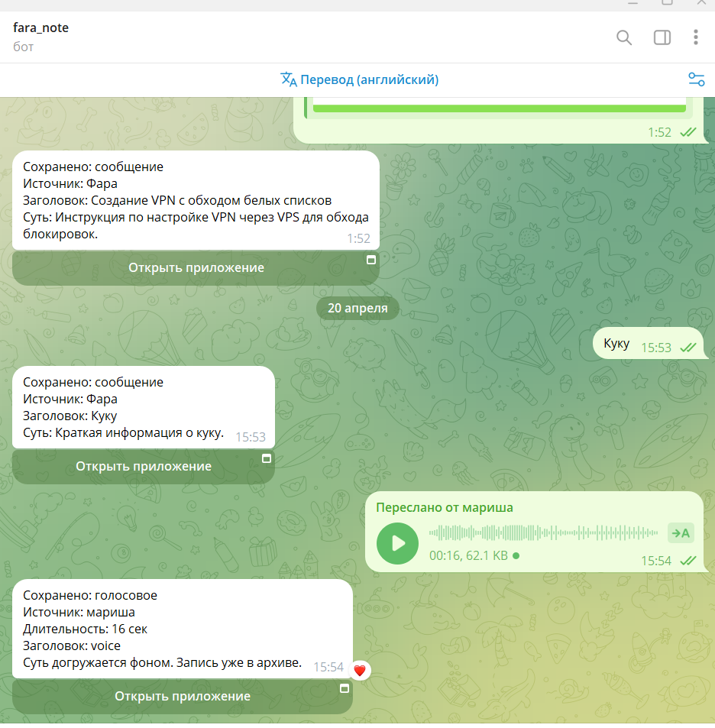Play the forwarded voice message

(x=397, y=543)
